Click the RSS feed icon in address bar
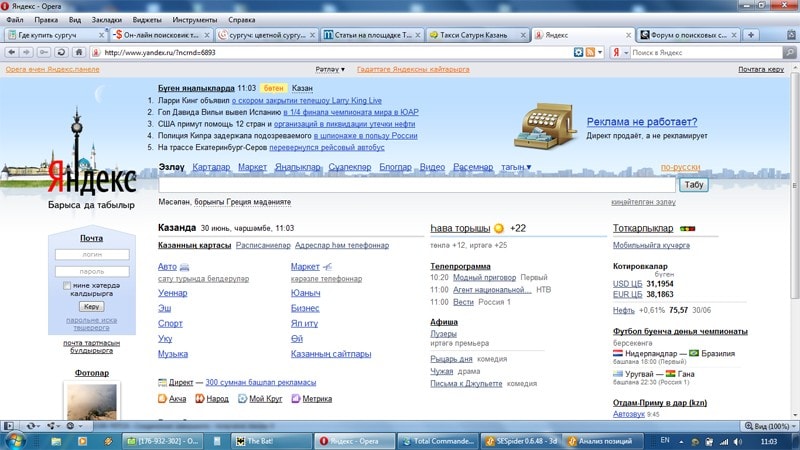 590,53
